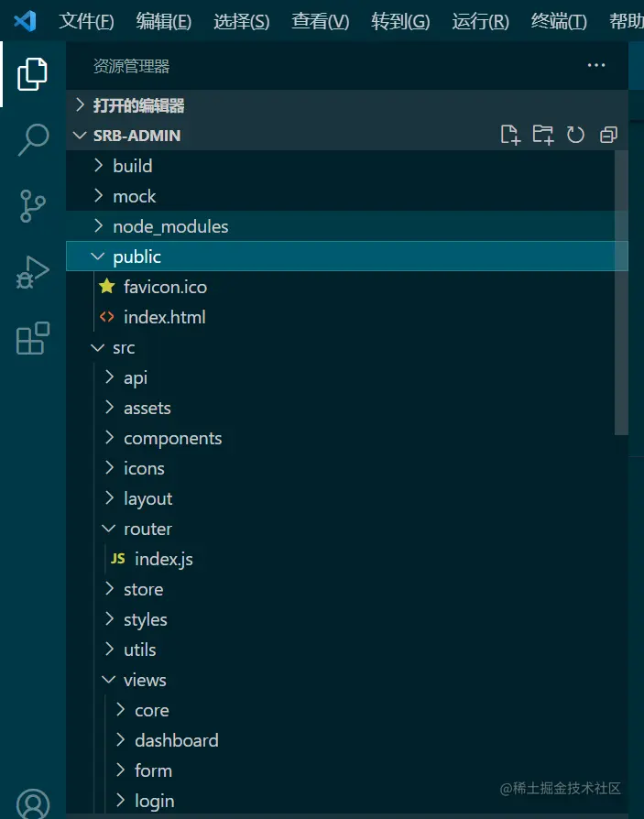Expand the dashboard folder chevron
This screenshot has height=819, width=644.
(x=120, y=740)
